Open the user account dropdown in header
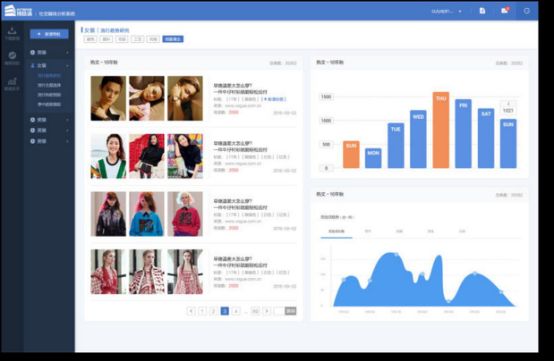This screenshot has height=361, width=554. (446, 11)
